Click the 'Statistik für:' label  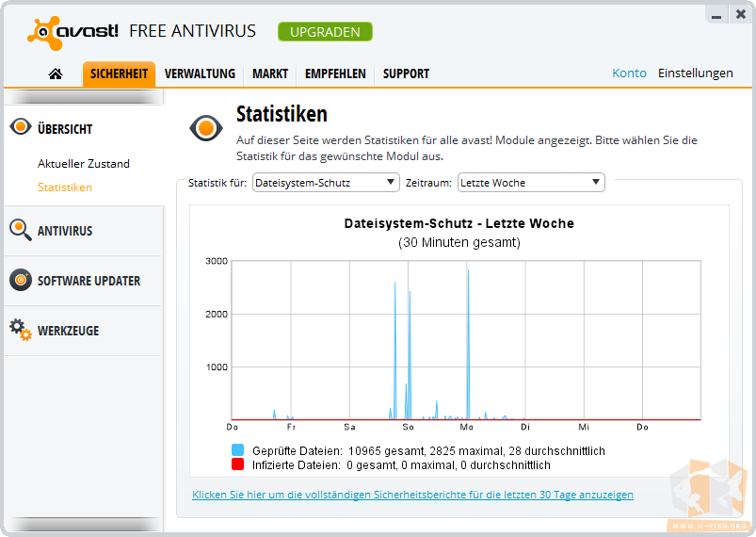coord(217,183)
